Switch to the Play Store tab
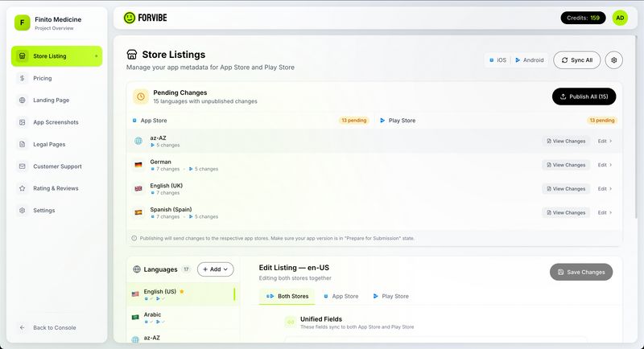The width and height of the screenshot is (644, 349). click(x=390, y=296)
